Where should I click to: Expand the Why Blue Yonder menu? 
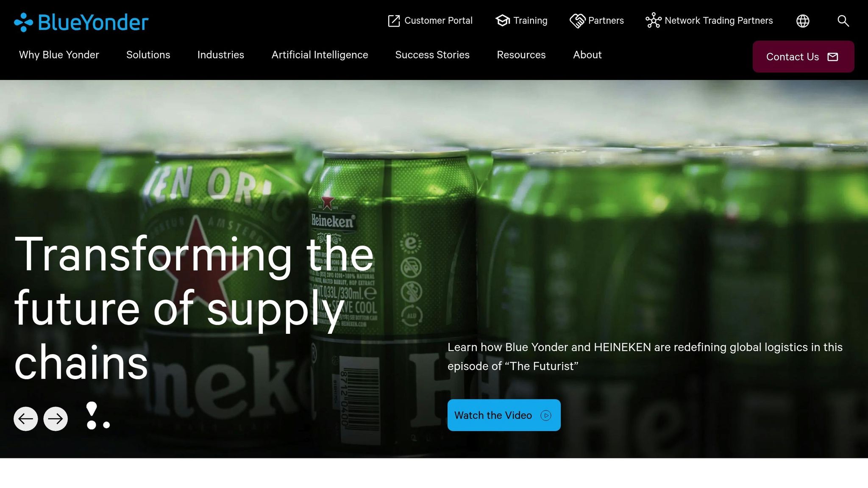point(59,55)
